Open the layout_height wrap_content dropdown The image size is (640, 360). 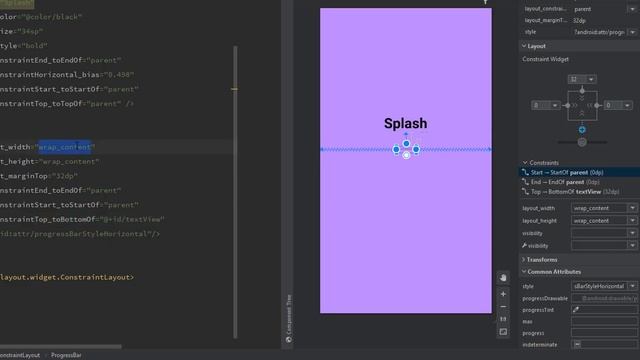pos(633,221)
